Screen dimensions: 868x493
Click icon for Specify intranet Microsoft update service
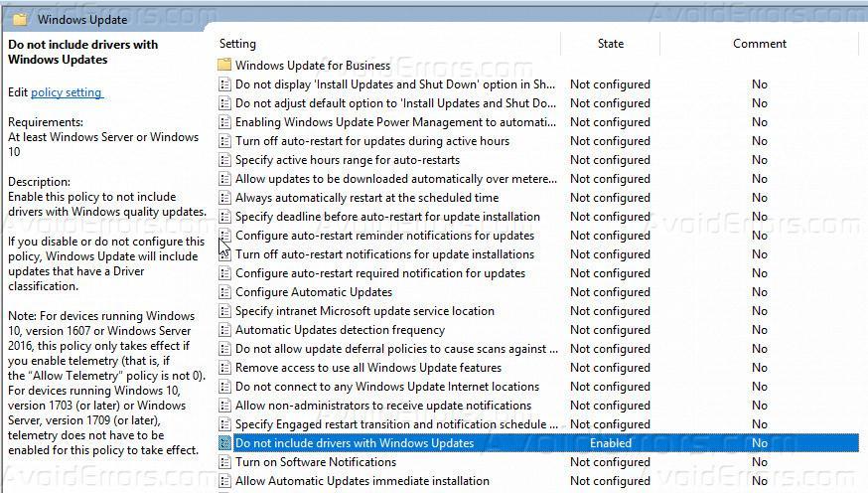tap(224, 311)
